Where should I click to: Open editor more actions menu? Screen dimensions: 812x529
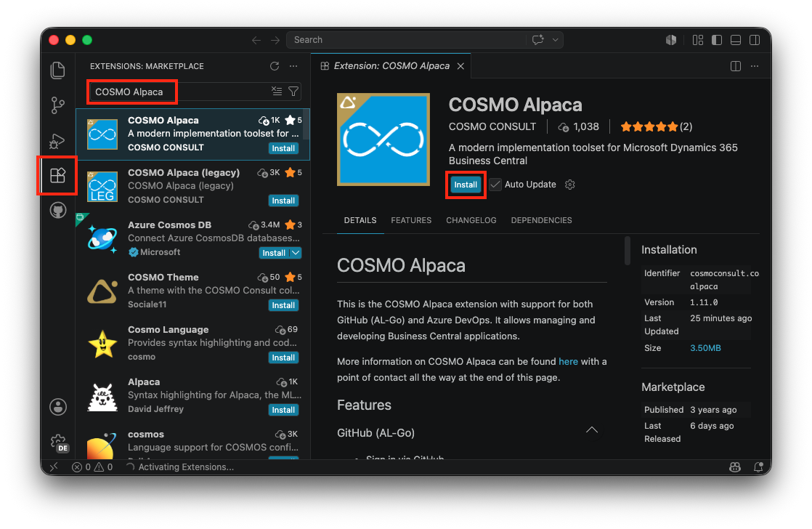[755, 66]
